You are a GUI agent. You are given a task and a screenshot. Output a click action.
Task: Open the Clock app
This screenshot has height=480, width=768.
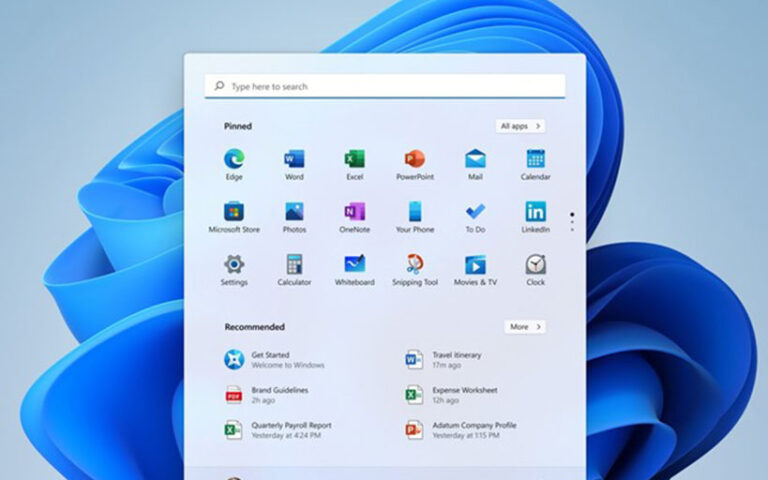(535, 264)
